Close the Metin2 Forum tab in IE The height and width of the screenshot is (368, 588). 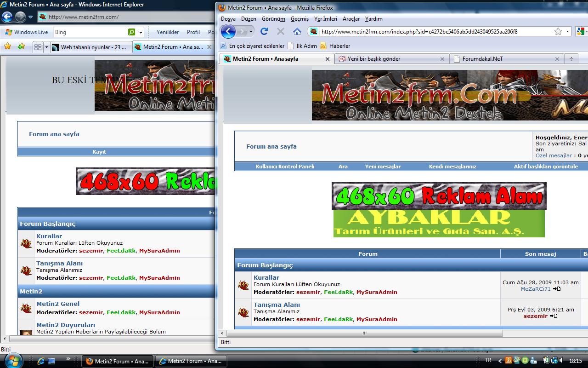(209, 47)
